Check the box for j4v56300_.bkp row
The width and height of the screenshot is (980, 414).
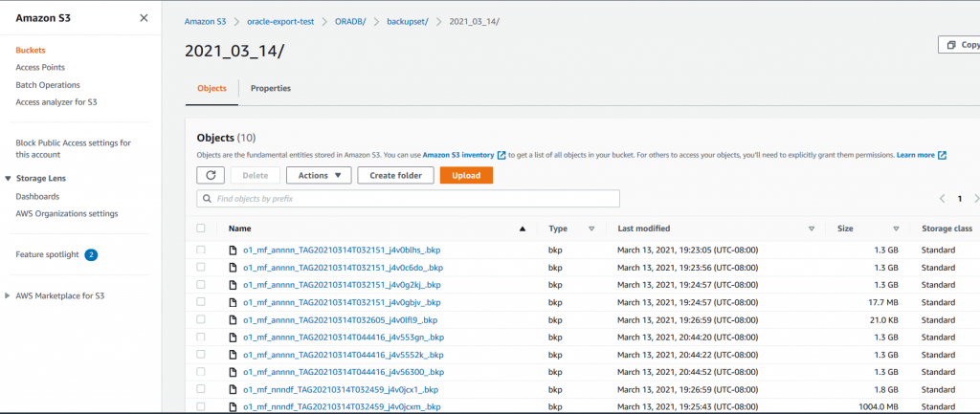tap(201, 372)
